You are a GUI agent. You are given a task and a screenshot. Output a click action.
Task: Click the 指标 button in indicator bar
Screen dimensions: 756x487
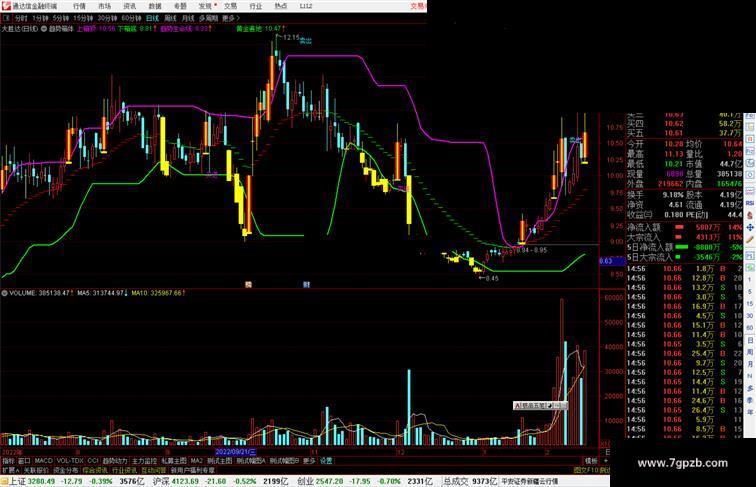point(8,461)
